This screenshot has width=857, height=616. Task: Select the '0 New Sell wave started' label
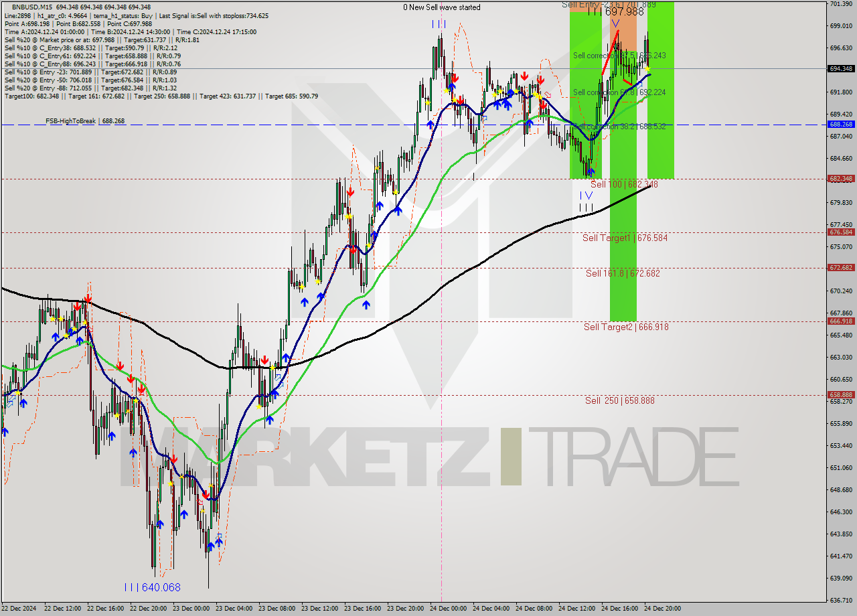pyautogui.click(x=441, y=7)
